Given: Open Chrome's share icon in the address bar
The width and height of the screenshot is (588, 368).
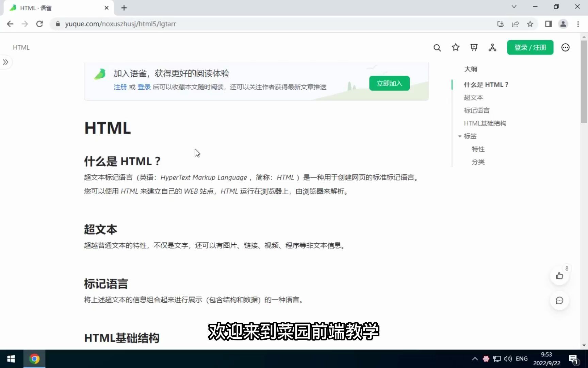Looking at the screenshot, I should click(516, 24).
